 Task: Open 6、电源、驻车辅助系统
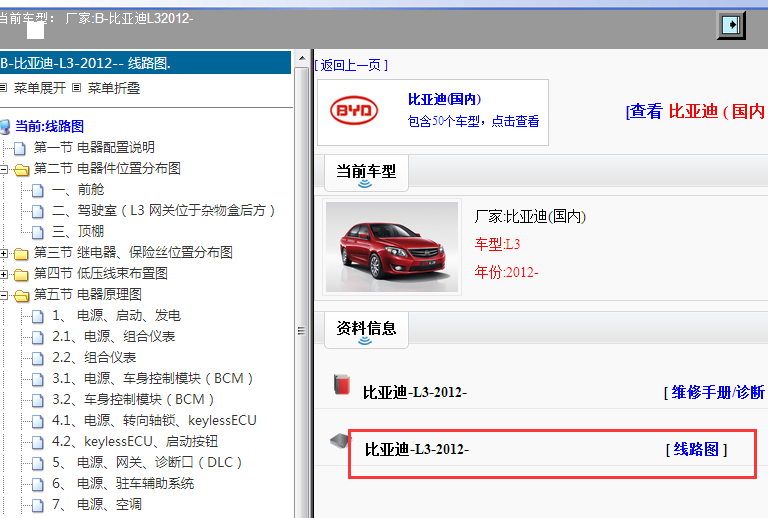tap(123, 484)
